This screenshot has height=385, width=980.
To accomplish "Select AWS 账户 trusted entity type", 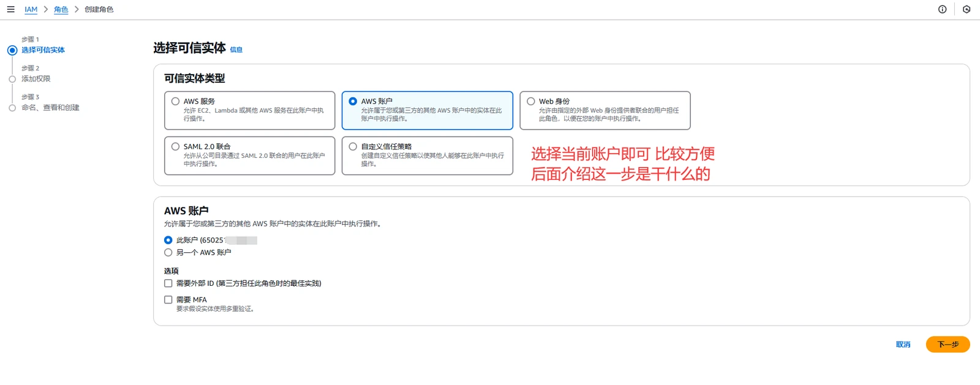I will (x=427, y=110).
